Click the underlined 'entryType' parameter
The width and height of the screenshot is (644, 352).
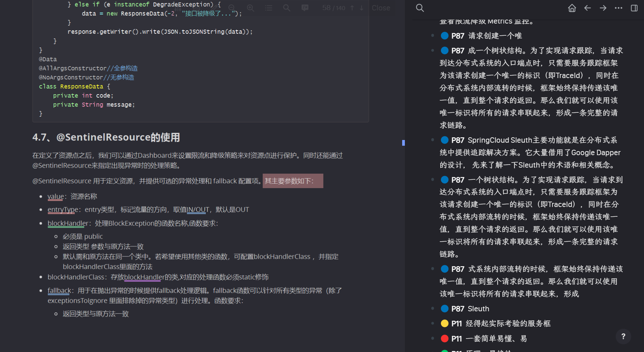(x=63, y=210)
